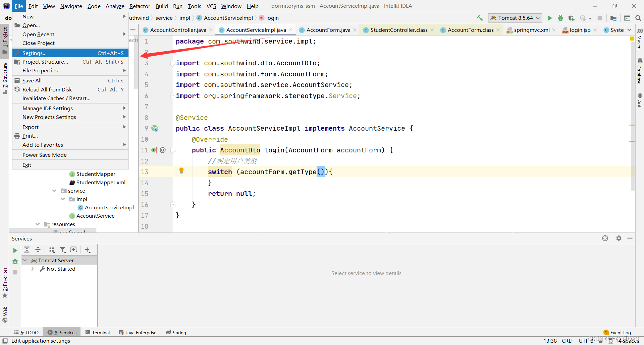
Task: Click Save All in File menu
Action: click(70, 80)
